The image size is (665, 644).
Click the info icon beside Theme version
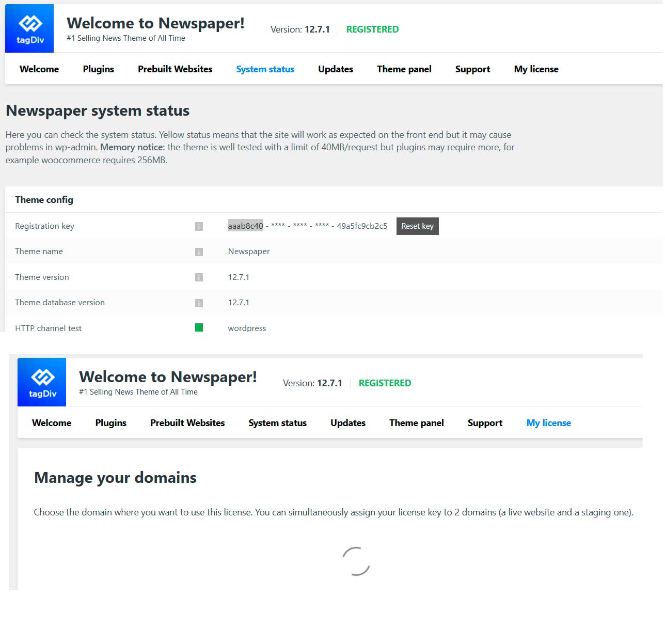199,277
